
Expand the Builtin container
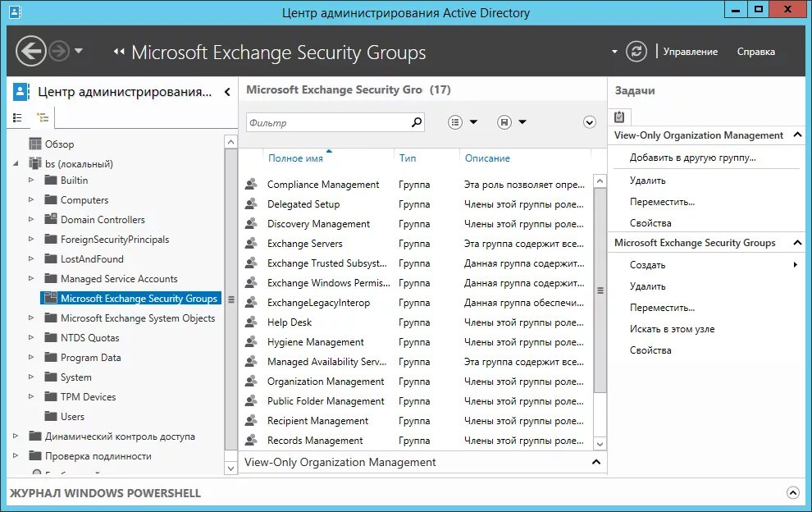(31, 181)
